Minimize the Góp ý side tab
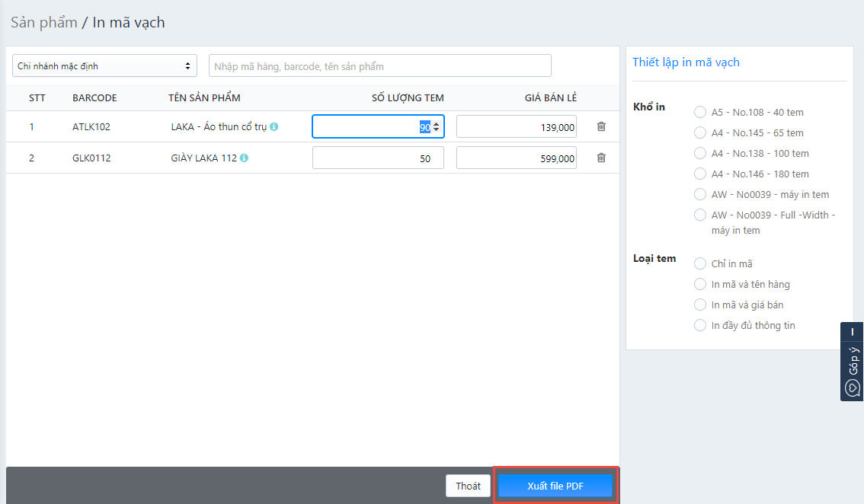Screen dimensions: 864x504 coord(852,332)
